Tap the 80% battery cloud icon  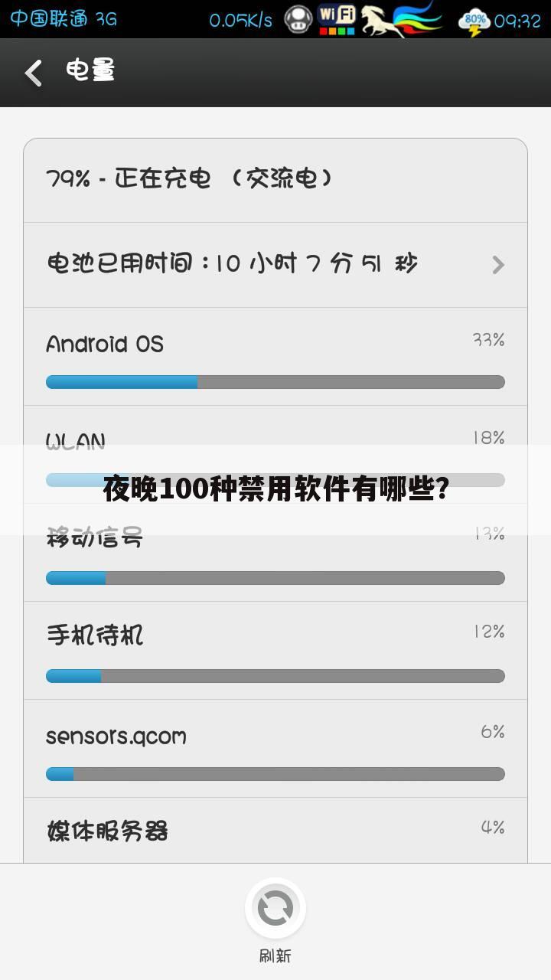474,21
